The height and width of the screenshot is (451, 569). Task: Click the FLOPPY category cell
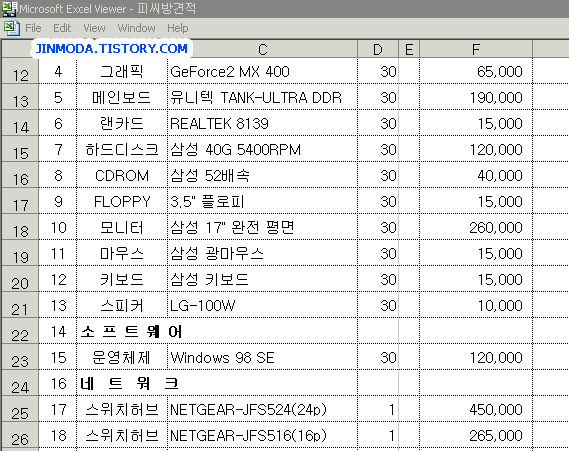pos(122,201)
